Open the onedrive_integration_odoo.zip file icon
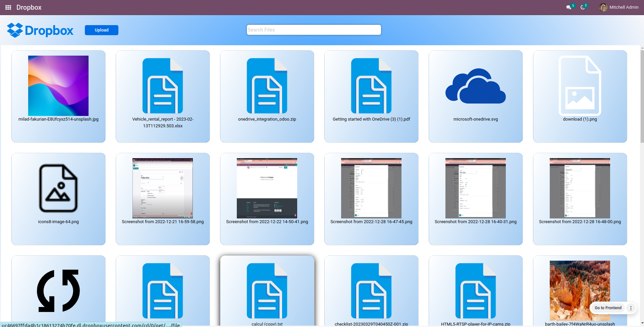 [x=267, y=86]
